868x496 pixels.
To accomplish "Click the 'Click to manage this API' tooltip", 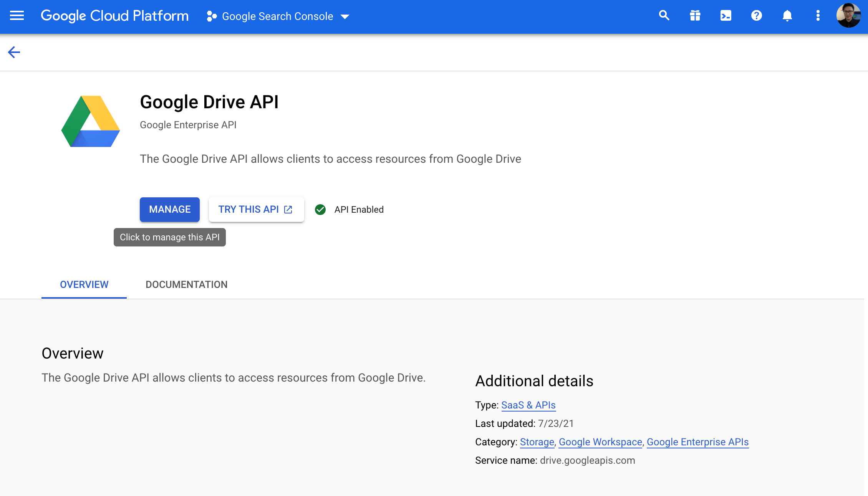I will [x=170, y=237].
